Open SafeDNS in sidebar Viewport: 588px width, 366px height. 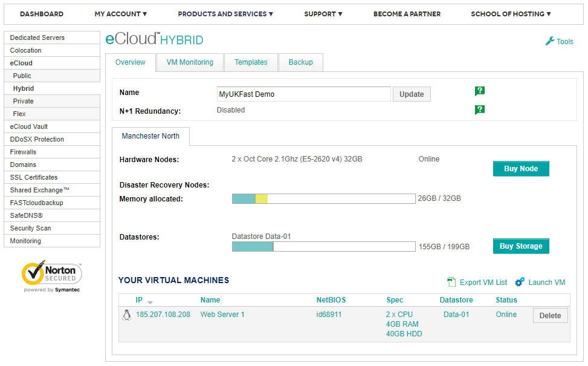coord(52,215)
